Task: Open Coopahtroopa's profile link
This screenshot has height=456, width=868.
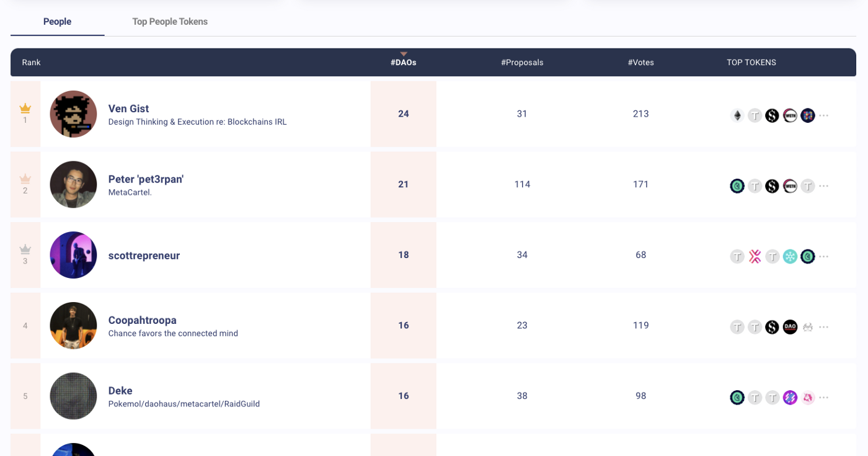Action: (143, 320)
